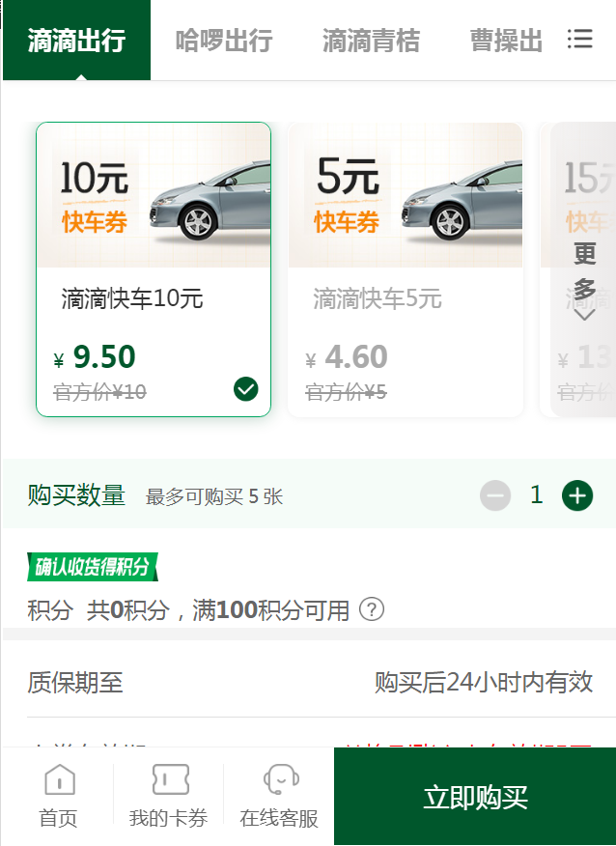Switch to the 哈啰出行 tab
This screenshot has height=846, width=616.
pos(224,41)
